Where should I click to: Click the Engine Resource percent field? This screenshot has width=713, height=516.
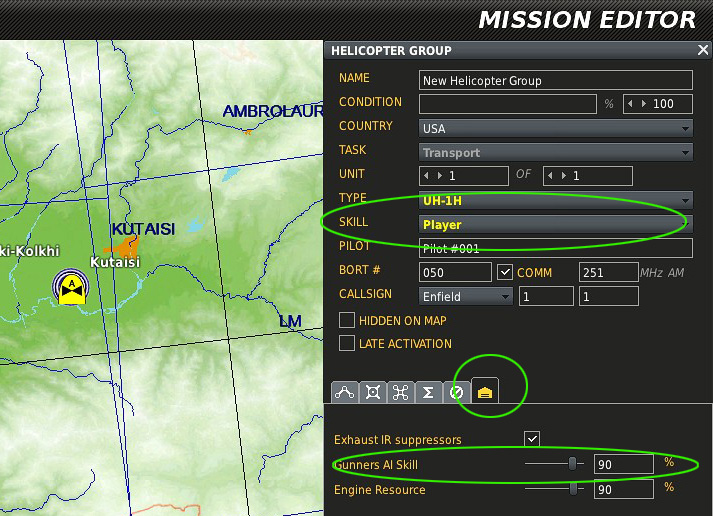click(623, 489)
